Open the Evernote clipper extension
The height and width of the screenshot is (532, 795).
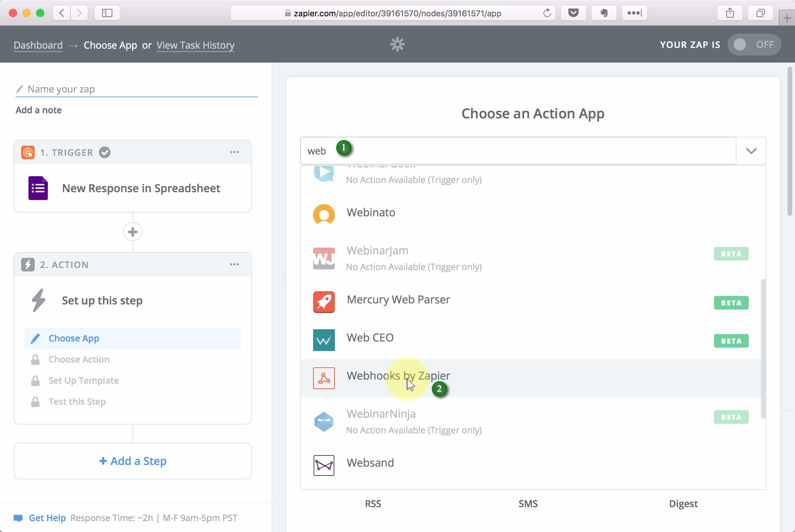[604, 13]
